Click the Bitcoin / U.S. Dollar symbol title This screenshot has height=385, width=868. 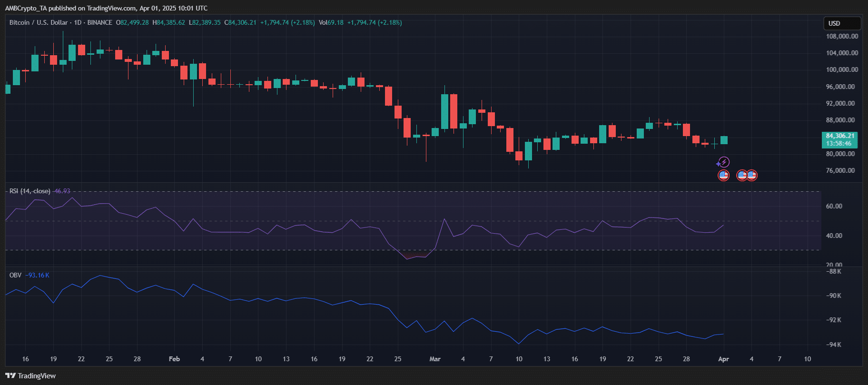coord(39,23)
